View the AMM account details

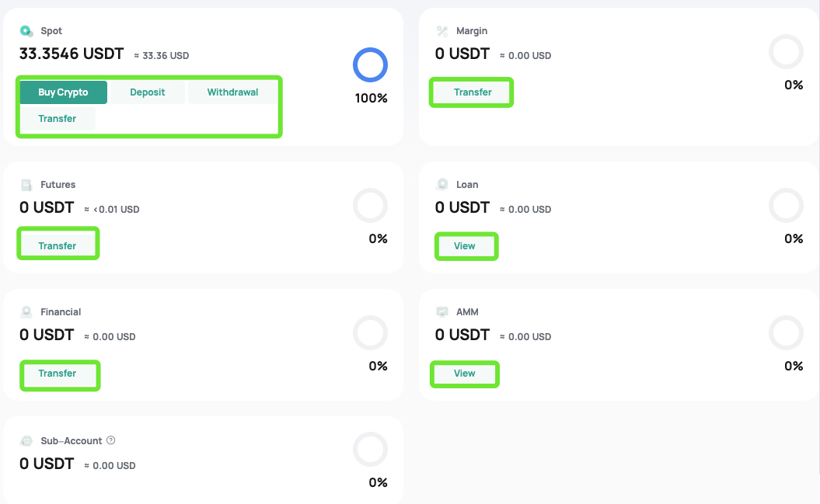click(x=464, y=374)
